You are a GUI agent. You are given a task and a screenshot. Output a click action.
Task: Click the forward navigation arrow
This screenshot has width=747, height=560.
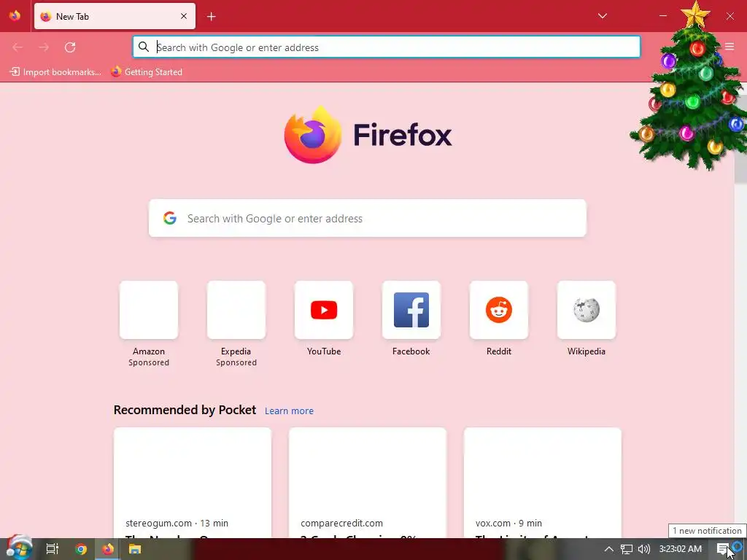(x=44, y=47)
